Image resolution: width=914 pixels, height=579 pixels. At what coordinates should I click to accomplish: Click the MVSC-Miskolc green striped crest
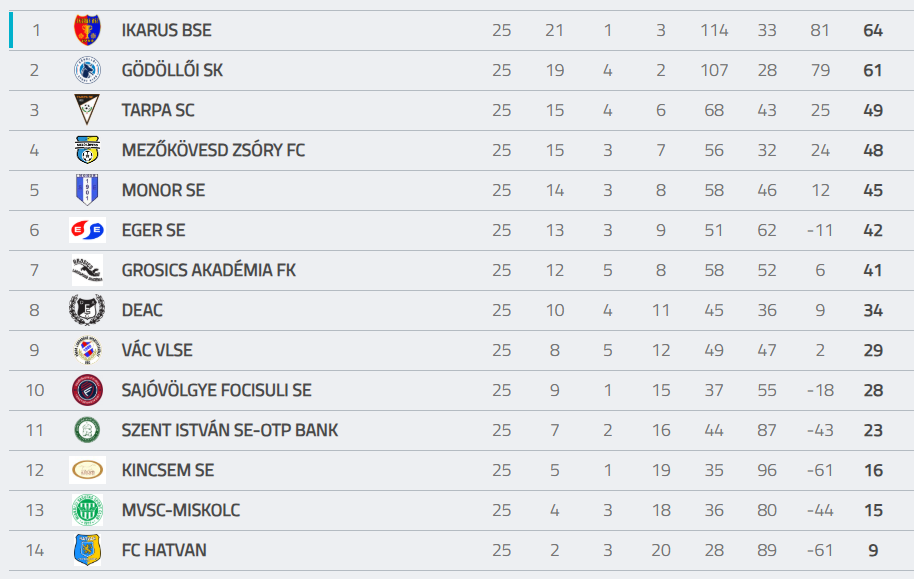coord(87,510)
